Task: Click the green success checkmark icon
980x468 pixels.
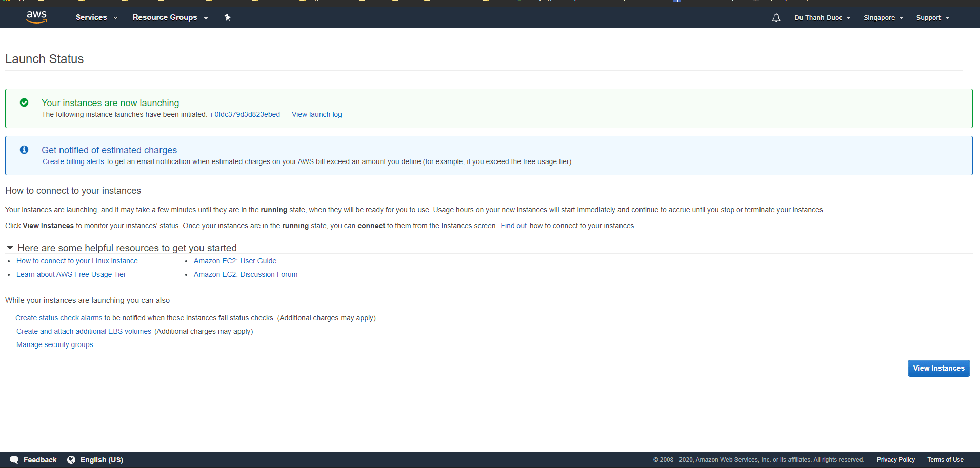Action: pos(24,103)
